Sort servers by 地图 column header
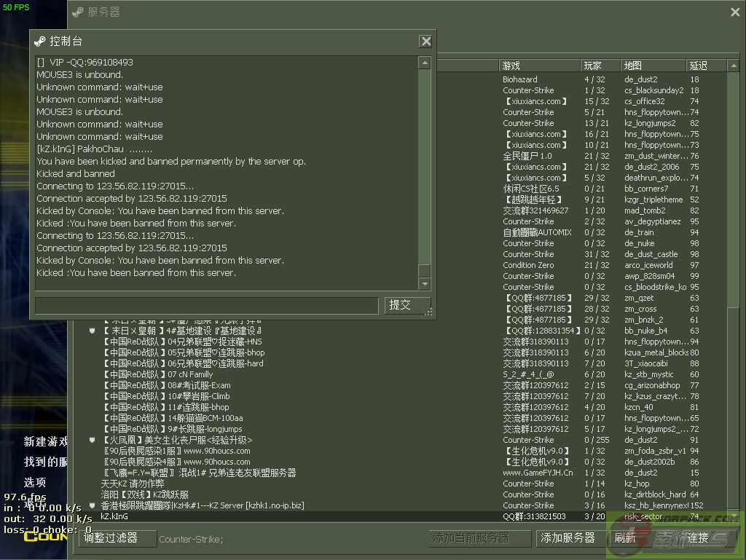The image size is (746, 560). (x=653, y=66)
